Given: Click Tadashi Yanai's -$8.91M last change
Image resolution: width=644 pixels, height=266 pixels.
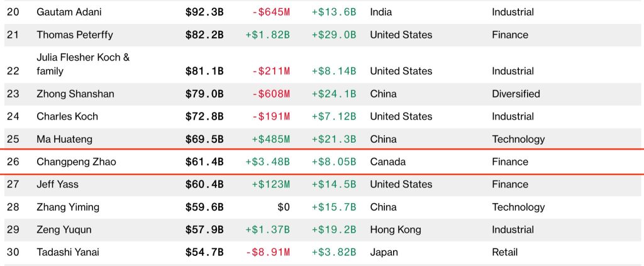Looking at the screenshot, I should pyautogui.click(x=267, y=252).
